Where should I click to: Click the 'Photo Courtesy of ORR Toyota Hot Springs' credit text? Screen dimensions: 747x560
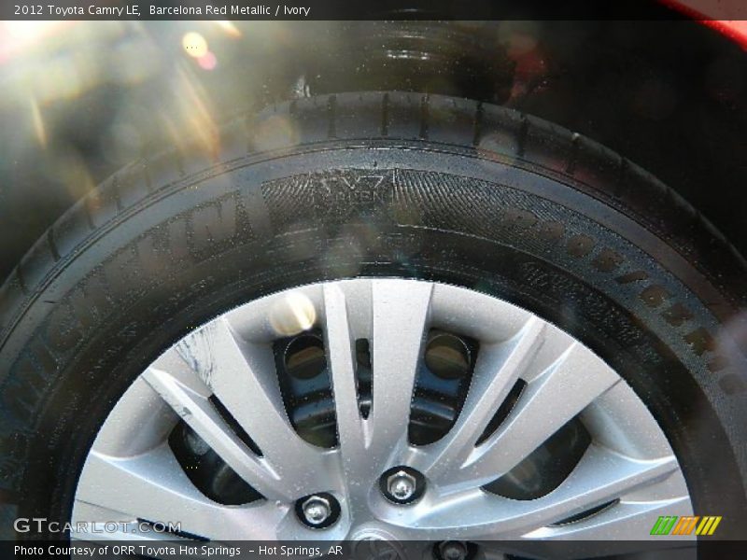(x=127, y=551)
